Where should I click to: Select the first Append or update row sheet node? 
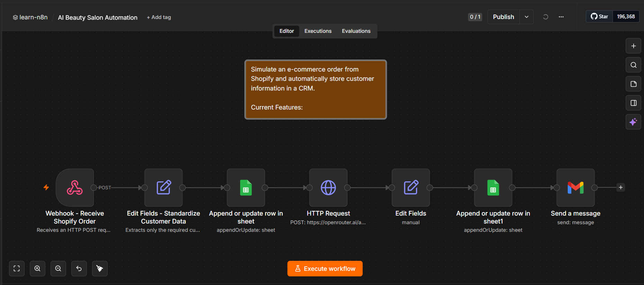pos(246,188)
